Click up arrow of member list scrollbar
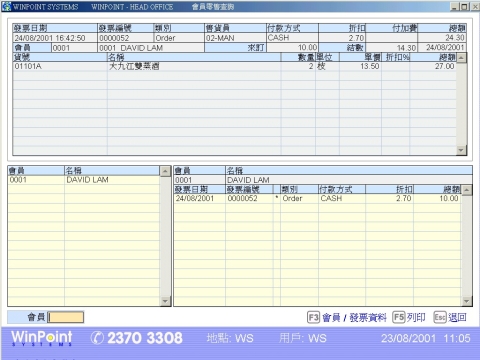Viewport: 480px width, 360px height. pyautogui.click(x=165, y=171)
